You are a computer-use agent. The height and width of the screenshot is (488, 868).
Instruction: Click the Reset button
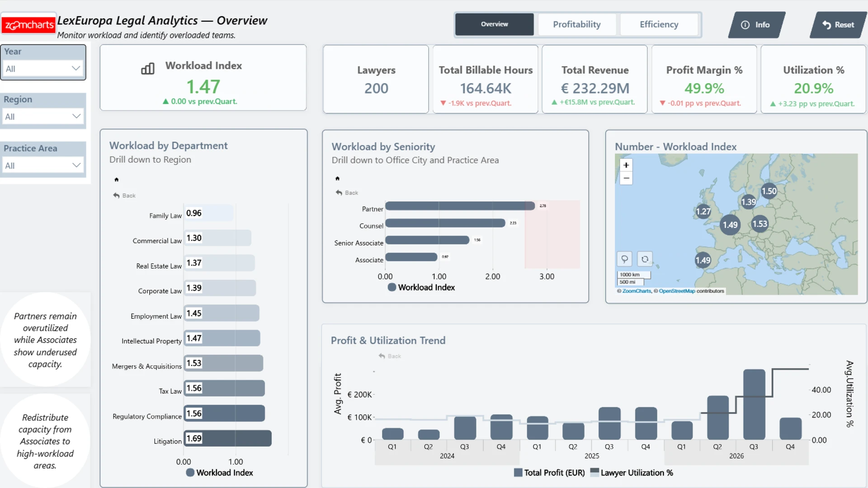[838, 25]
